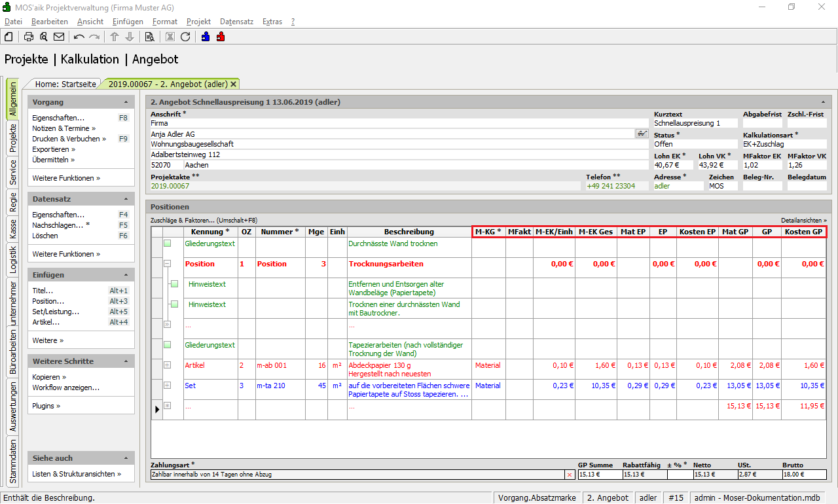The width and height of the screenshot is (838, 504).
Task: Click the Drucken & Verbuchen link
Action: click(x=67, y=139)
